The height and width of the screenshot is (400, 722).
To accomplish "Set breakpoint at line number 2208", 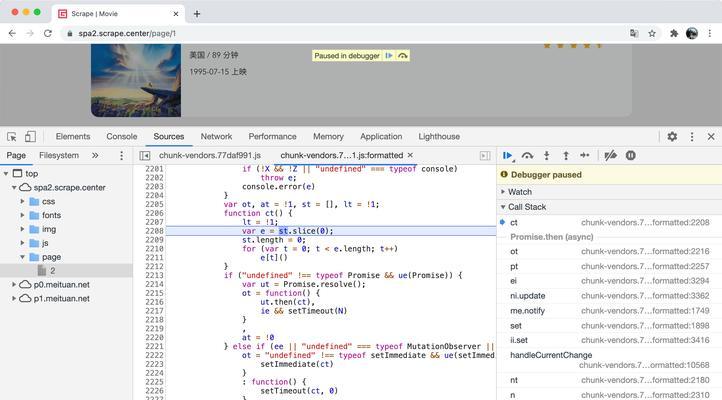I will coord(154,231).
